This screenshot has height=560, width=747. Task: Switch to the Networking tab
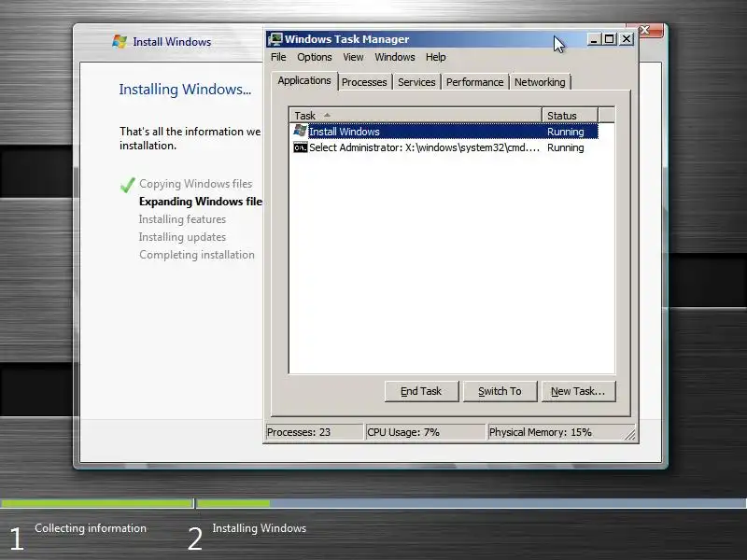point(540,82)
